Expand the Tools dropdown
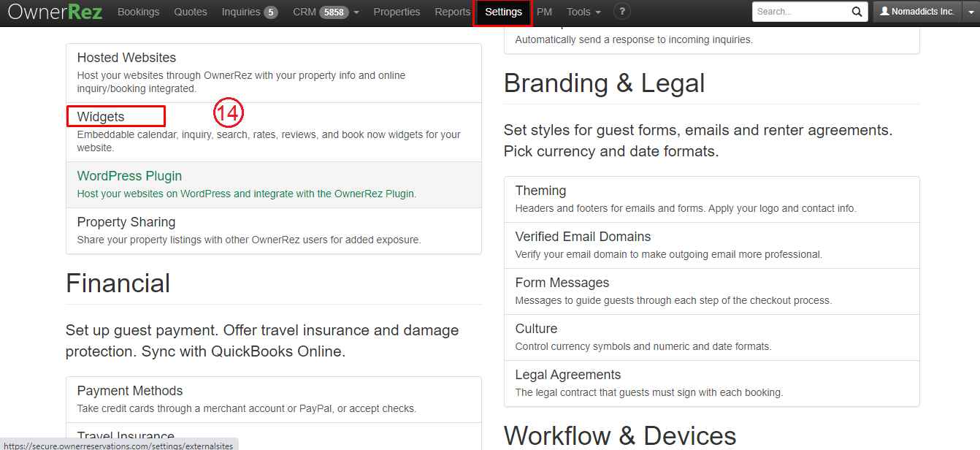 tap(583, 12)
